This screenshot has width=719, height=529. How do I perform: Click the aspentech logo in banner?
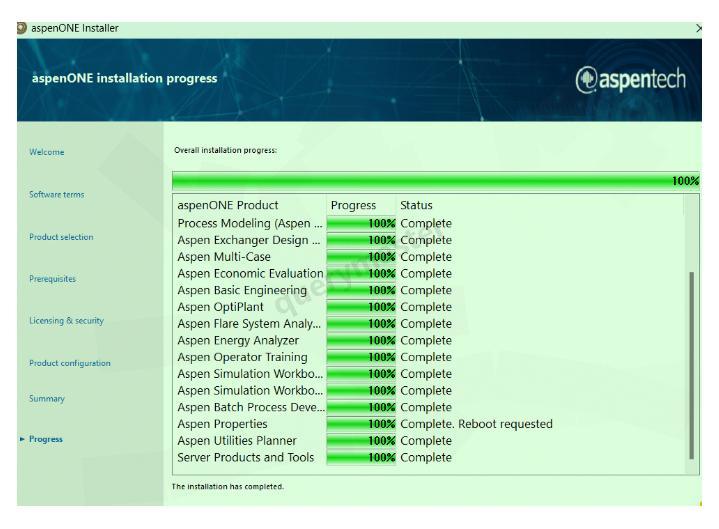click(631, 79)
